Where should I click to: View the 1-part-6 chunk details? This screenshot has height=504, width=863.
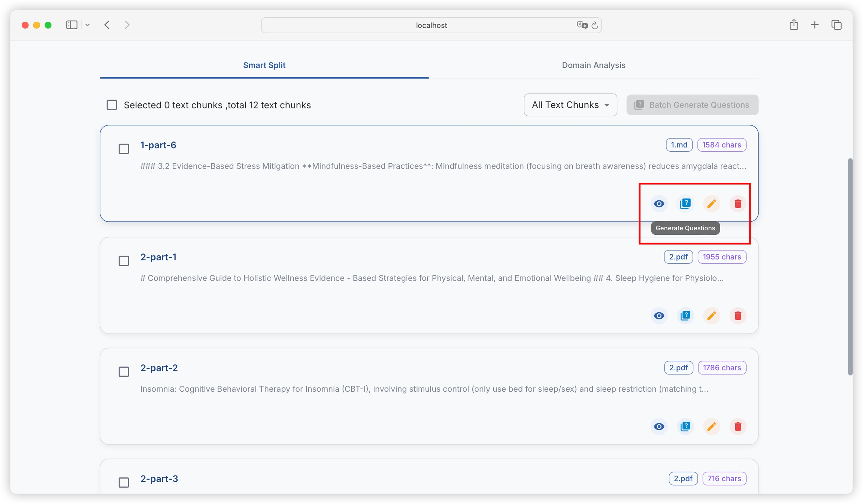point(659,204)
